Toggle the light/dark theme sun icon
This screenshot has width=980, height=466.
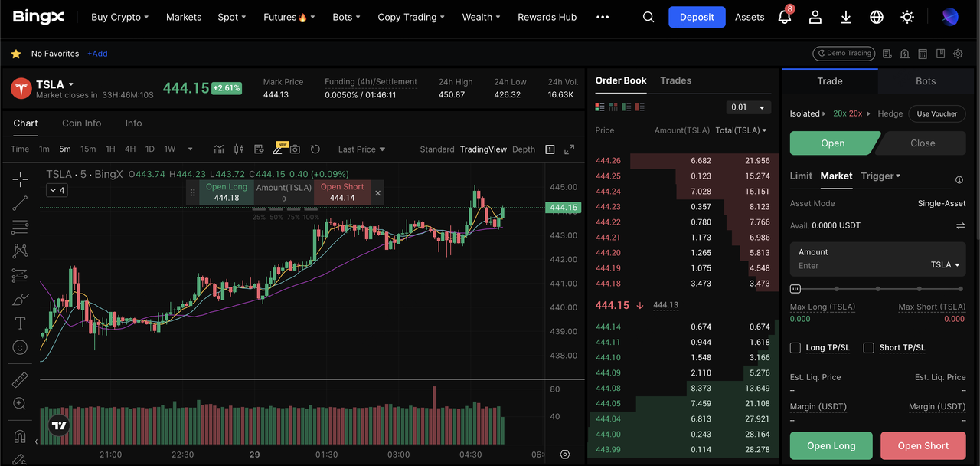point(907,17)
